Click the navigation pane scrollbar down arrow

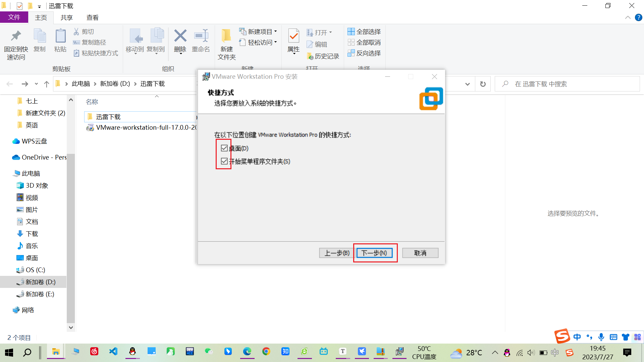[71, 327]
